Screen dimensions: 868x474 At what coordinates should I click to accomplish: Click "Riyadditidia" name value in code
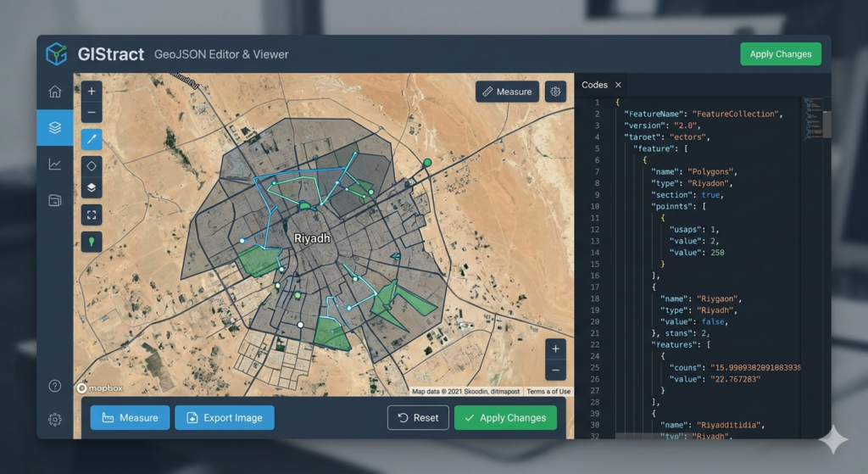pyautogui.click(x=730, y=426)
